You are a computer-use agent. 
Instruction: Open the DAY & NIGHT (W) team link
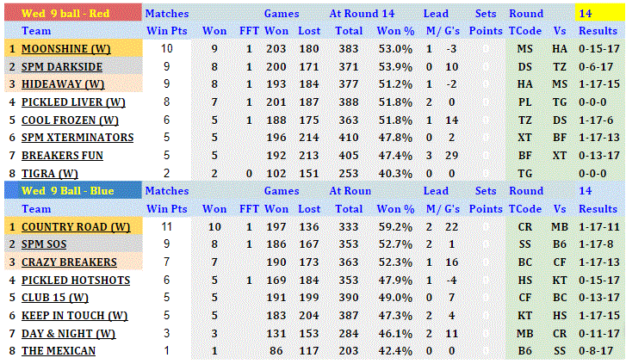coord(69,333)
